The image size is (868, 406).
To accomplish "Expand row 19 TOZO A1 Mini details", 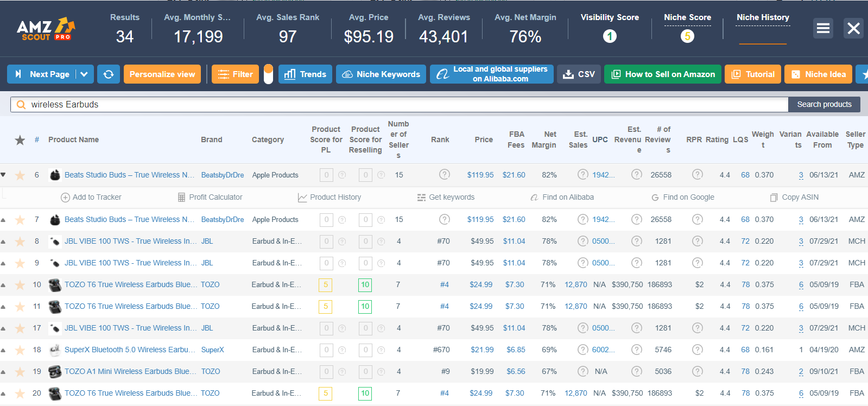I will click(3, 372).
